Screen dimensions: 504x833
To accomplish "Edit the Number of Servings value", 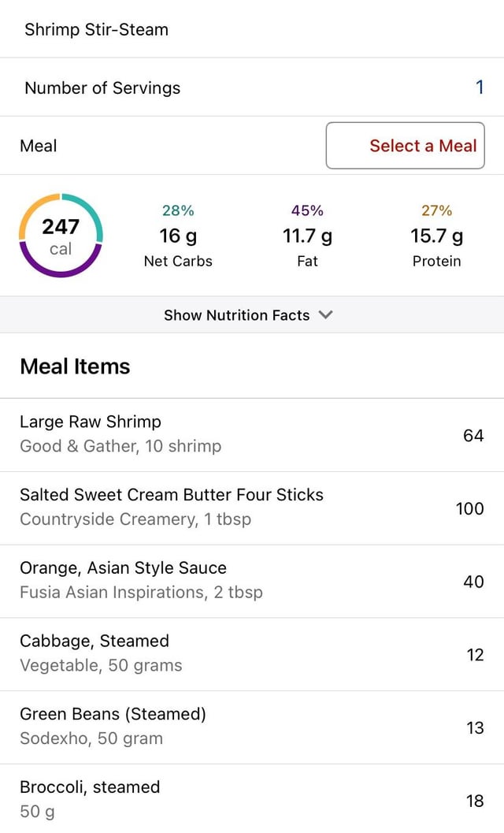I will (x=480, y=87).
